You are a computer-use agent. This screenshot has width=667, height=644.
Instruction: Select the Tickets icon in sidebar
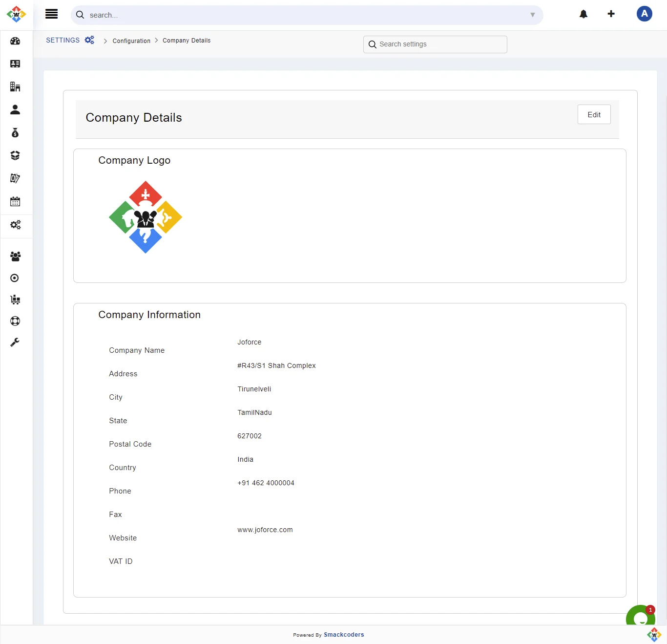pos(15,178)
